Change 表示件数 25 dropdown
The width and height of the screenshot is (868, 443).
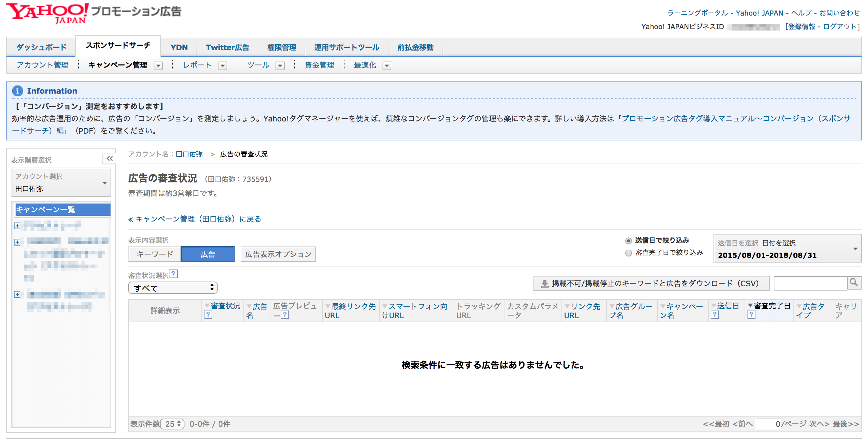tap(173, 424)
